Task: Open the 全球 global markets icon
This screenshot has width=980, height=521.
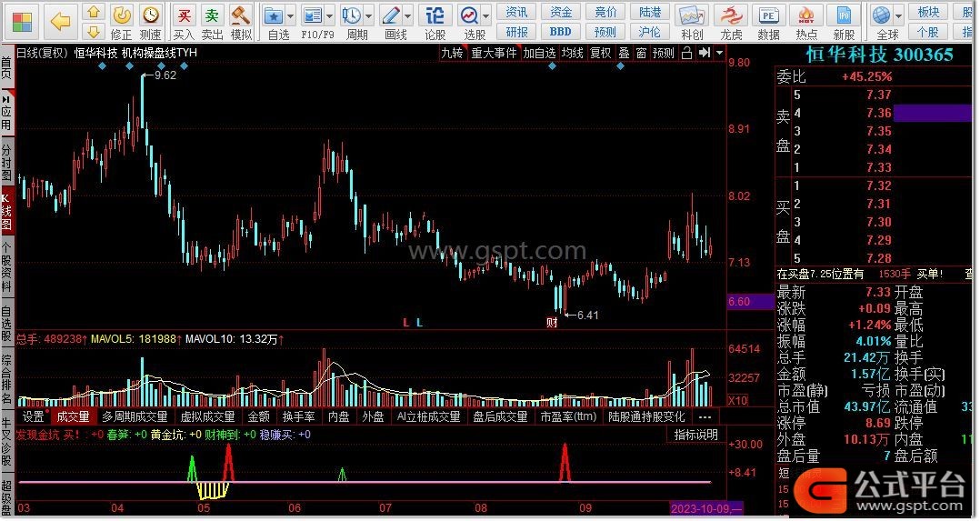Action: 883,22
